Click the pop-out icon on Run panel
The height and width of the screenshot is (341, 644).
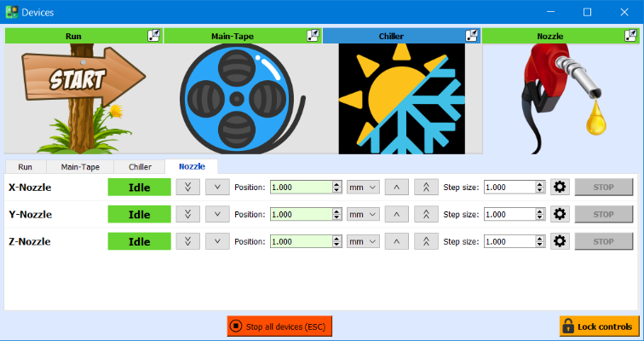point(153,35)
